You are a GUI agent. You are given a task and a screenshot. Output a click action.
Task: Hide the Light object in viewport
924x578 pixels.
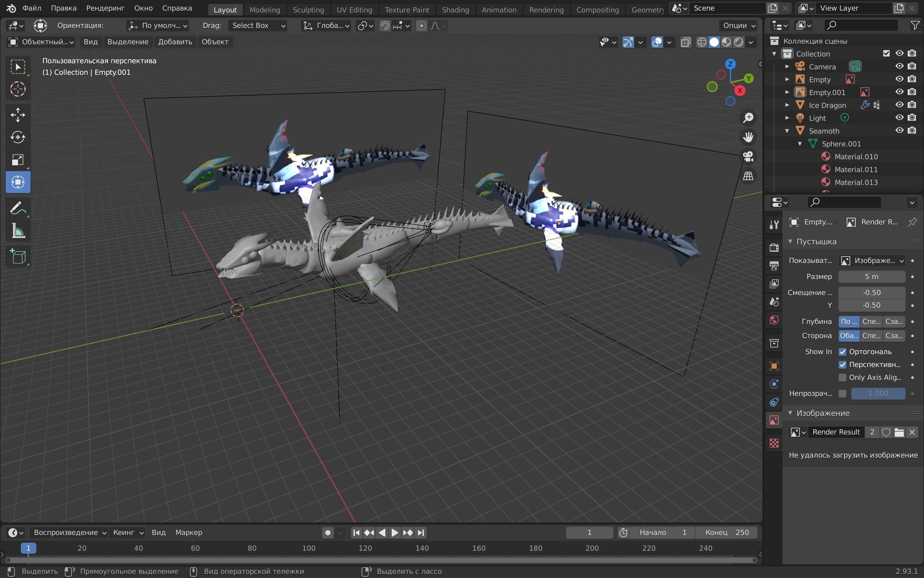coord(899,118)
